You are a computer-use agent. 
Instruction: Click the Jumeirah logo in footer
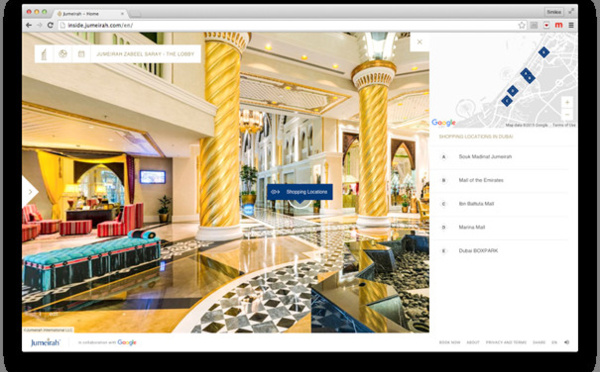45,342
